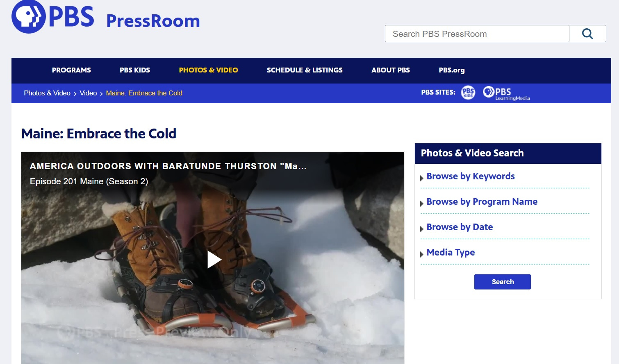Screen dimensions: 619x364
Task: Go to About PBS menu item
Action: pyautogui.click(x=391, y=70)
